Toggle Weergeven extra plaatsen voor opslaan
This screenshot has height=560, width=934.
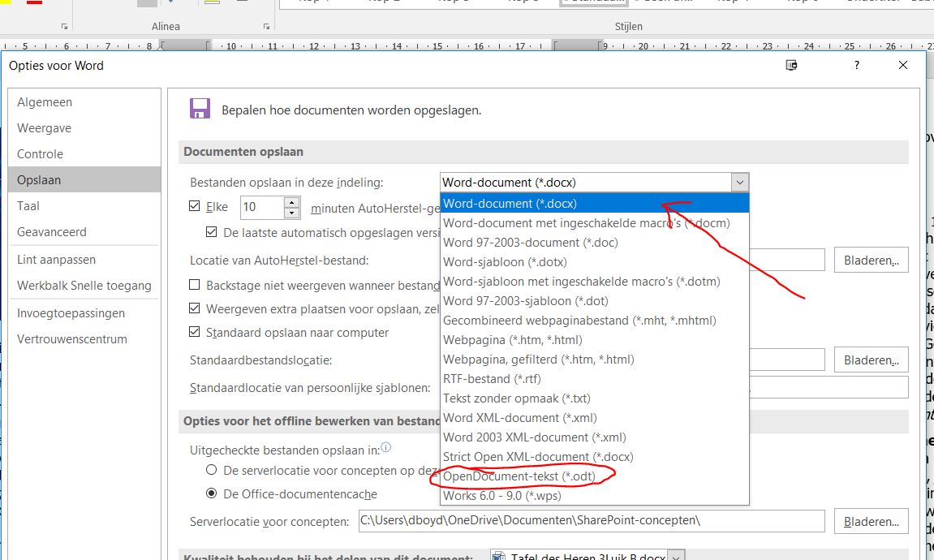point(194,308)
